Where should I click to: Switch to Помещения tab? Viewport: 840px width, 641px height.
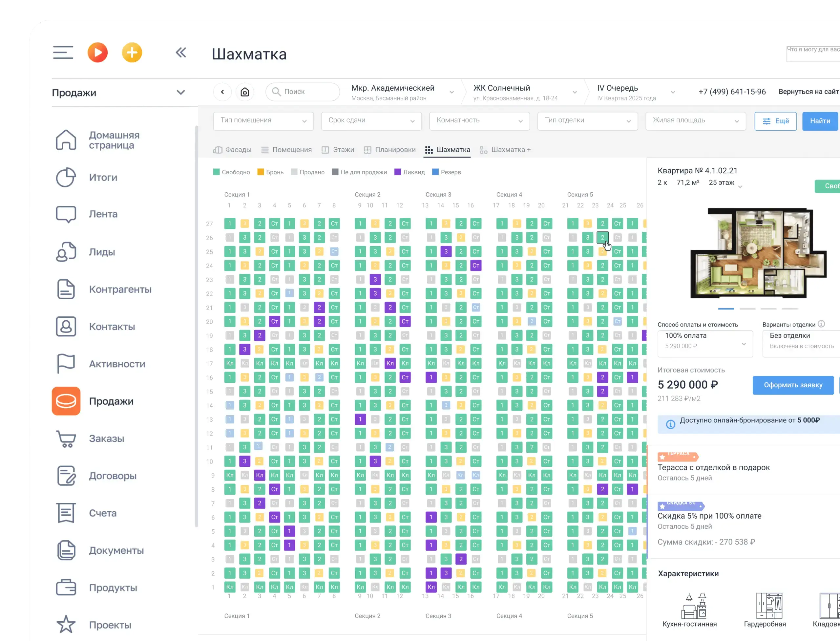click(286, 150)
